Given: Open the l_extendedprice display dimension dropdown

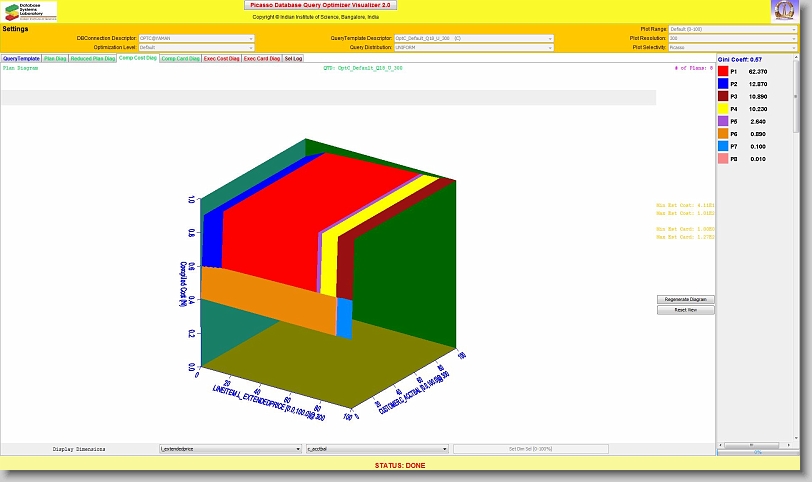Looking at the screenshot, I should tap(230, 450).
